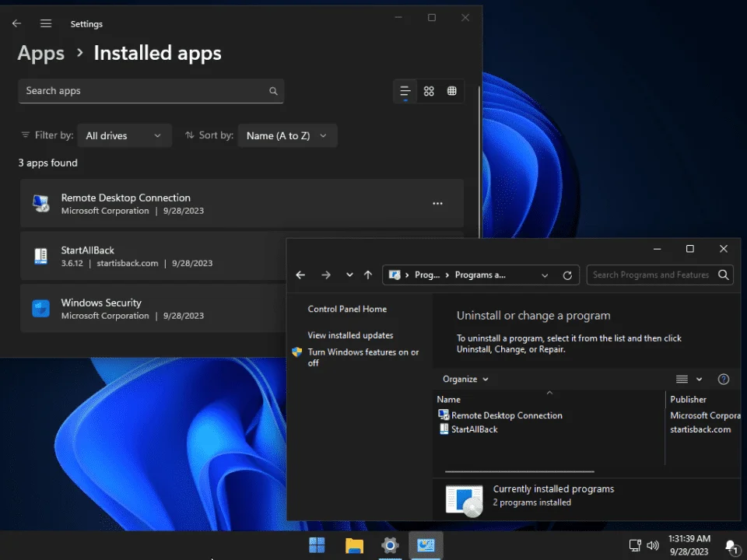
Task: Switch Installed apps to table view
Action: tap(451, 91)
